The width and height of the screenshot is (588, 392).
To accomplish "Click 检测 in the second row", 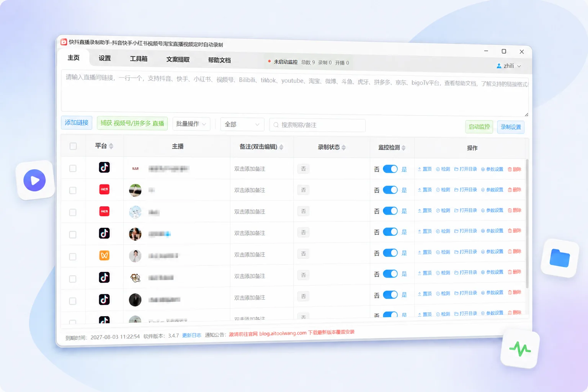I will tap(443, 190).
